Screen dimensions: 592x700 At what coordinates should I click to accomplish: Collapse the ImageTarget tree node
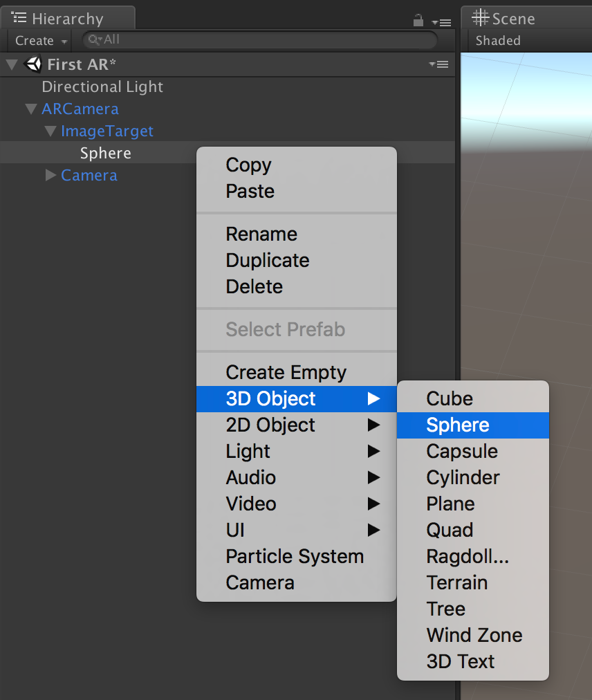click(x=50, y=131)
